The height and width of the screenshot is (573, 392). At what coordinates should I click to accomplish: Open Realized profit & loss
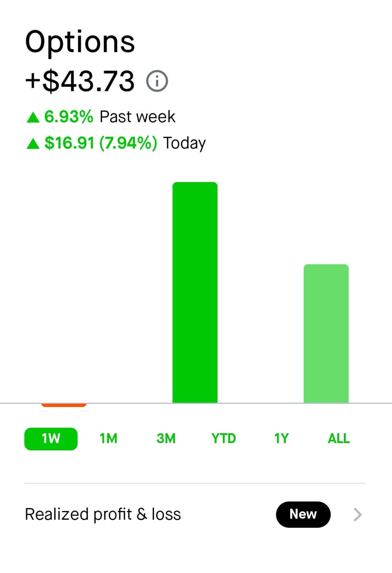click(103, 514)
